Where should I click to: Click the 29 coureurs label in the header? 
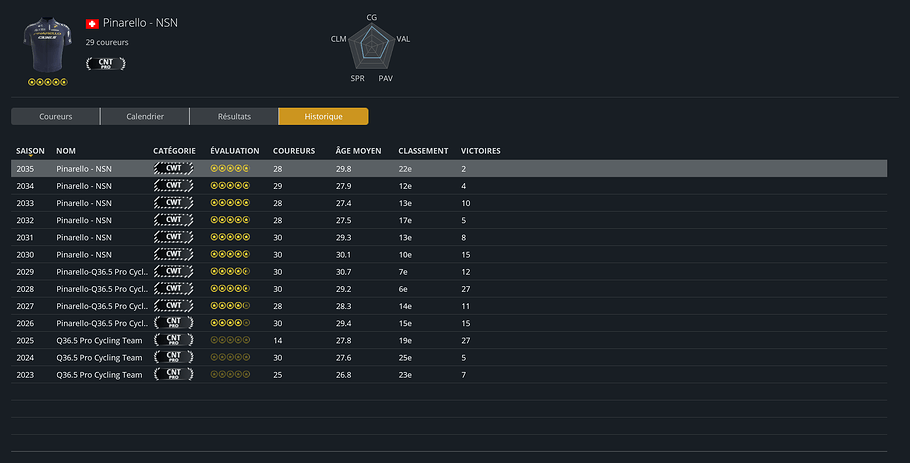point(107,42)
